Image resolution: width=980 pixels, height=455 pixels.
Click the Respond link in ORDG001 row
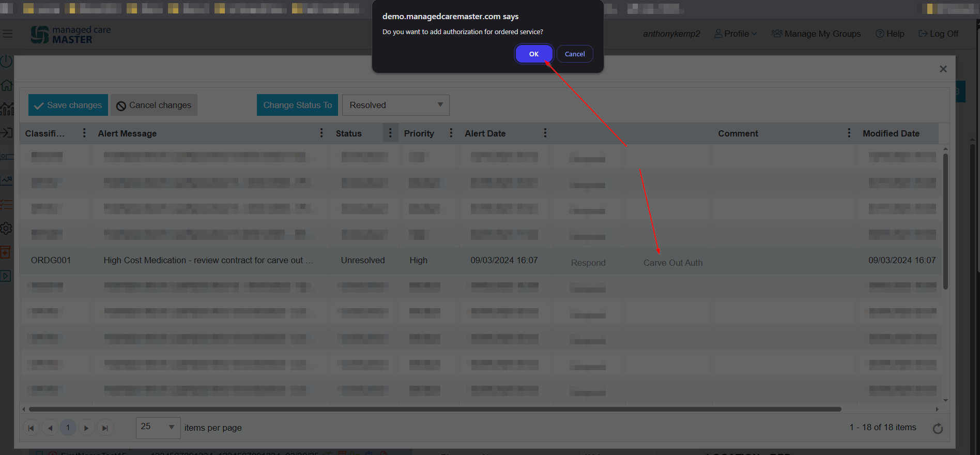588,263
